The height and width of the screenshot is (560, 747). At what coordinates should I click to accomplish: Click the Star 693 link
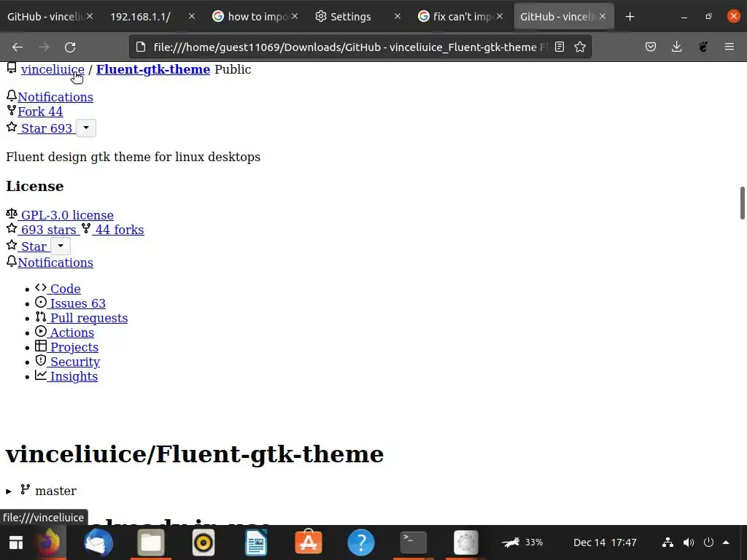tap(46, 128)
